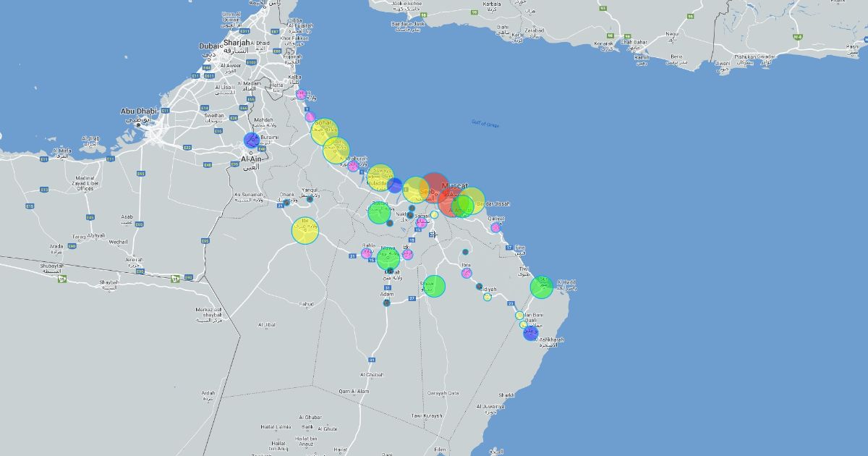868x456 pixels.
Task: Click the Dubai city label
Action: click(212, 46)
